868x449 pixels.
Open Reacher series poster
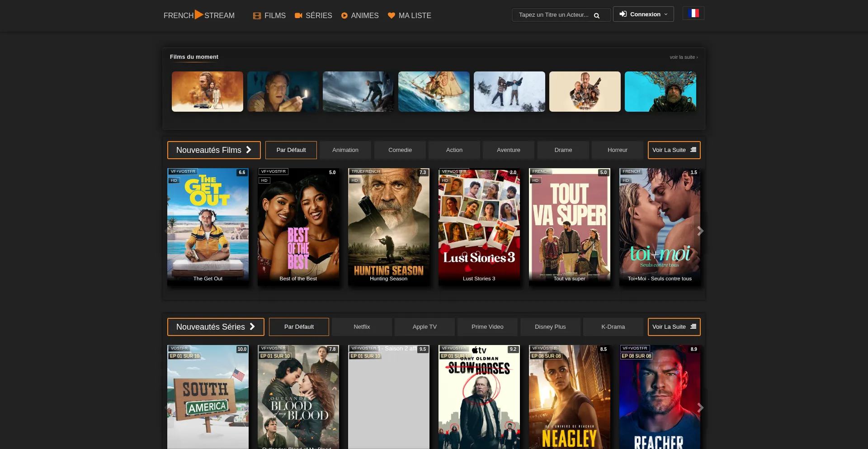point(660,397)
